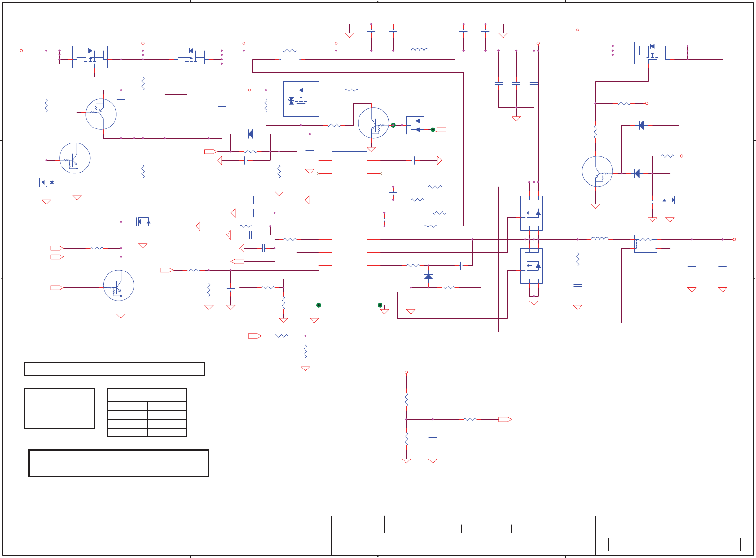Click the sense resistor box after the output inductor
Image resolution: width=756 pixels, height=558 pixels.
coord(645,244)
